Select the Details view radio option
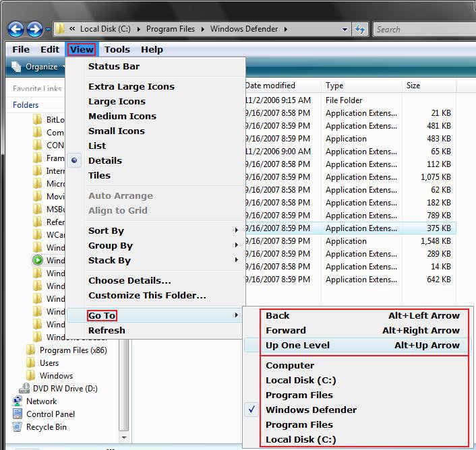This screenshot has height=450, width=476. point(105,160)
